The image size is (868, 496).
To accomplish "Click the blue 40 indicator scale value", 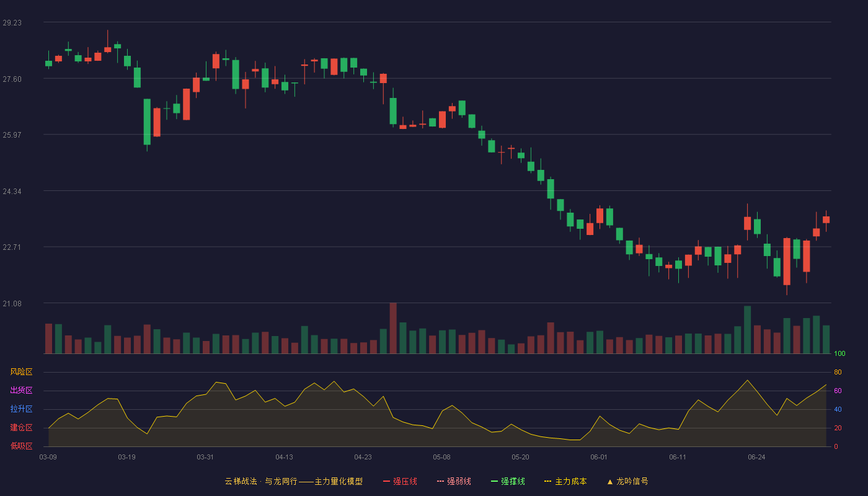I will [x=838, y=409].
